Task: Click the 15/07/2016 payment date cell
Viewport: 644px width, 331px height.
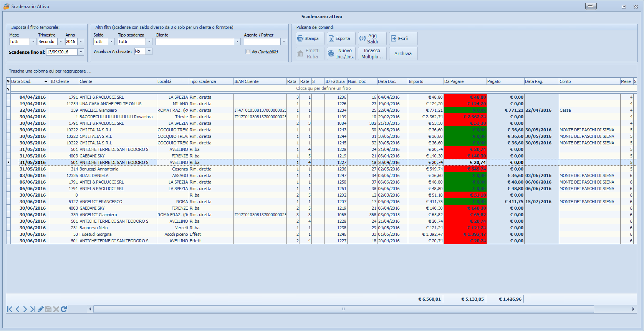Action: click(541, 202)
